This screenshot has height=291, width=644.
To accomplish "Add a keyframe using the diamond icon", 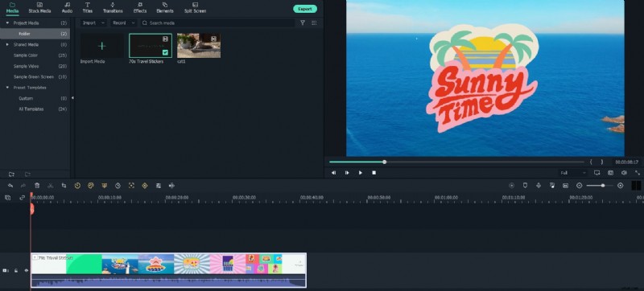I will pos(145,186).
